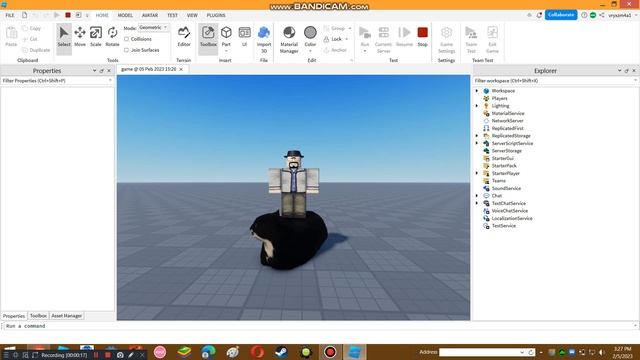The image size is (640, 360).
Task: Open the Group dropdown arrow
Action: click(x=350, y=28)
